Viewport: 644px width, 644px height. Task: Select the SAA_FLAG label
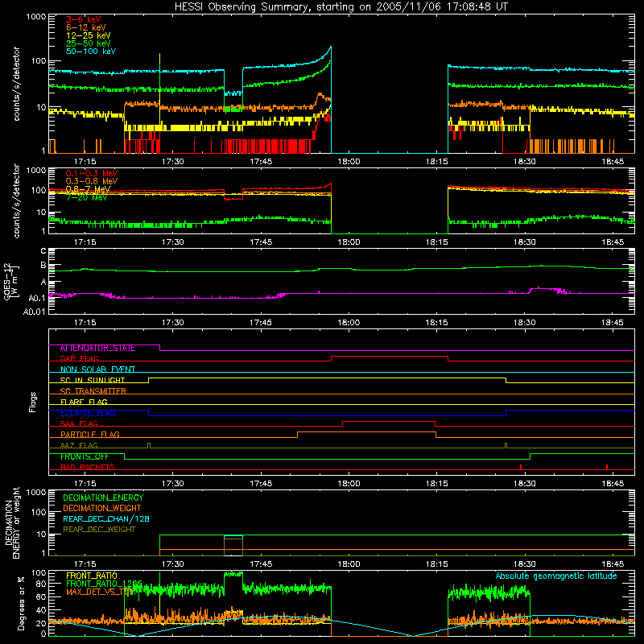pyautogui.click(x=79, y=424)
